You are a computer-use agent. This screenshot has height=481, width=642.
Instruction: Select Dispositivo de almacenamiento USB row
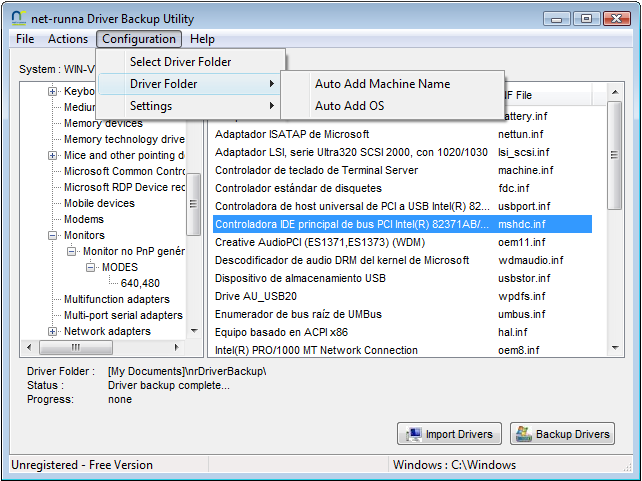click(x=402, y=278)
